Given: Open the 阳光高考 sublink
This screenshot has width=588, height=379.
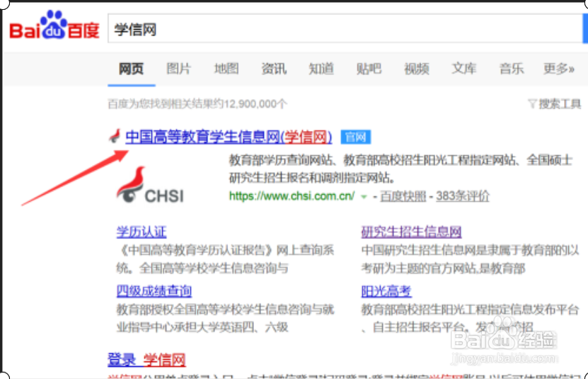Looking at the screenshot, I should click(386, 291).
